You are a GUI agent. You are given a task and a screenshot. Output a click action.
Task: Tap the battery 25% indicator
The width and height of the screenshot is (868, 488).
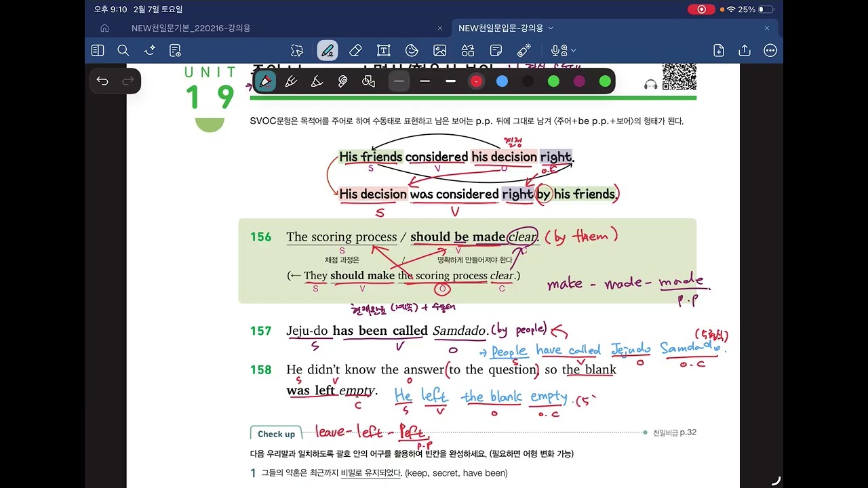(756, 9)
